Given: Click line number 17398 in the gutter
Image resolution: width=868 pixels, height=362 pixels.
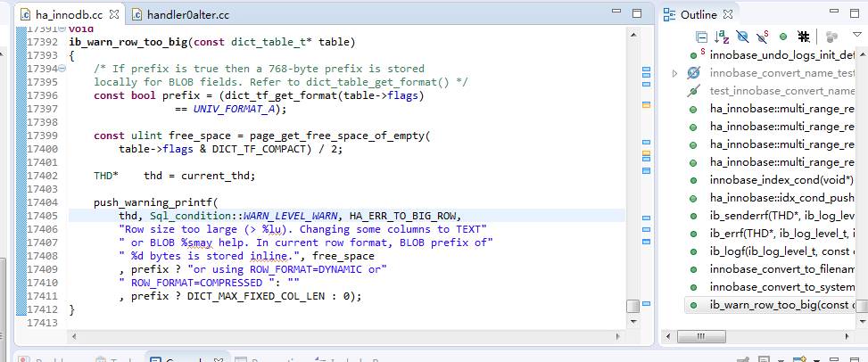Looking at the screenshot, I should click(42, 122).
